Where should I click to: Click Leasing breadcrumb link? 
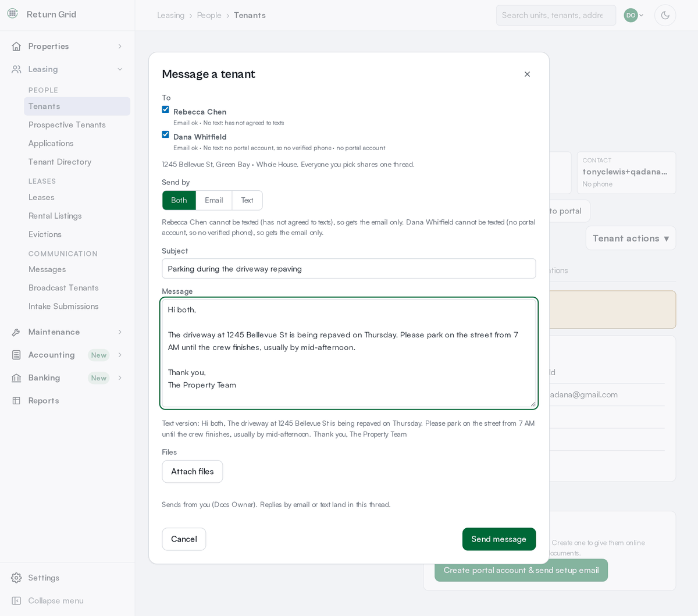(171, 15)
